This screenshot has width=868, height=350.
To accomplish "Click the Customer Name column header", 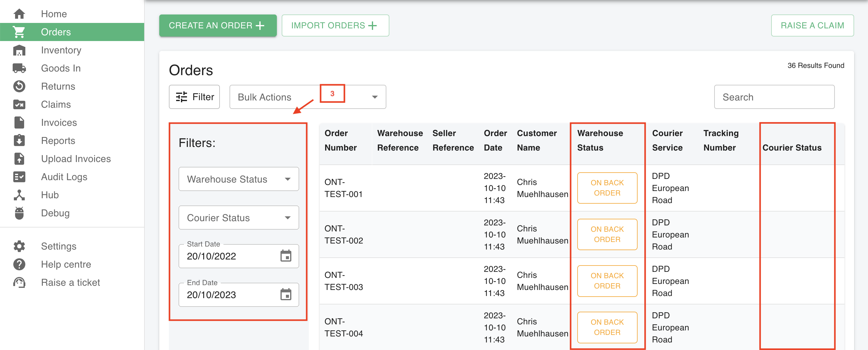I will point(537,140).
